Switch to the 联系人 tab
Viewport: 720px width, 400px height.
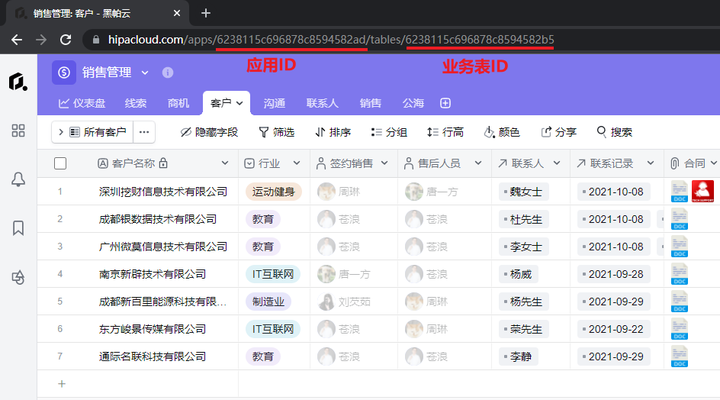coord(322,103)
